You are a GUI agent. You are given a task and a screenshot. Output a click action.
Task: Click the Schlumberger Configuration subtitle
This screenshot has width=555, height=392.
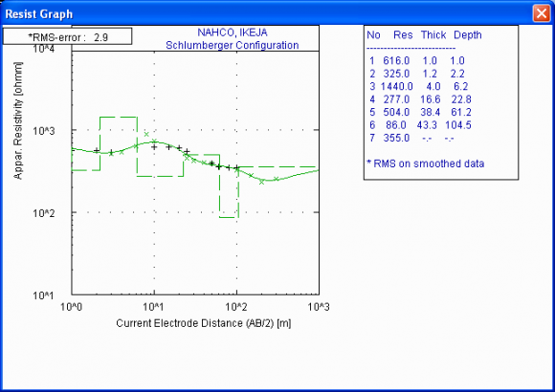point(233,45)
